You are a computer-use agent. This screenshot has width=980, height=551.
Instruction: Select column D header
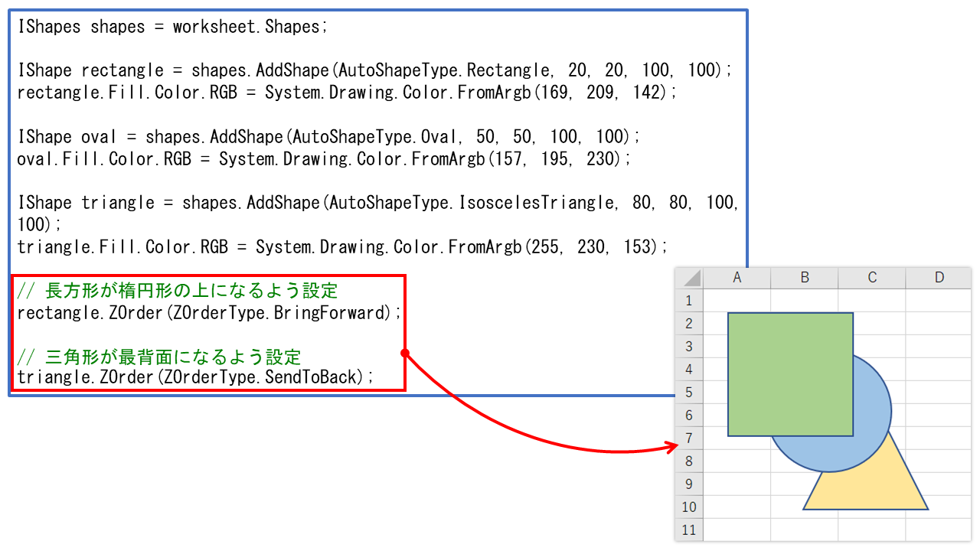coord(938,278)
